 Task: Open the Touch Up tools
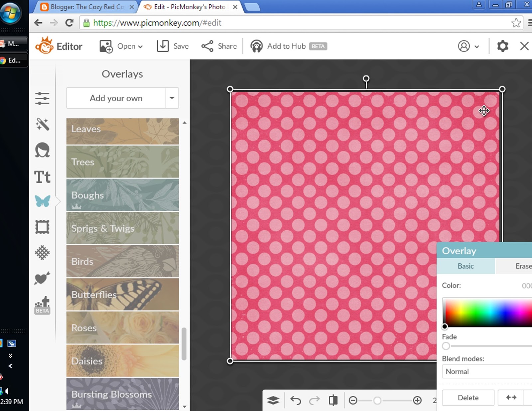42,150
